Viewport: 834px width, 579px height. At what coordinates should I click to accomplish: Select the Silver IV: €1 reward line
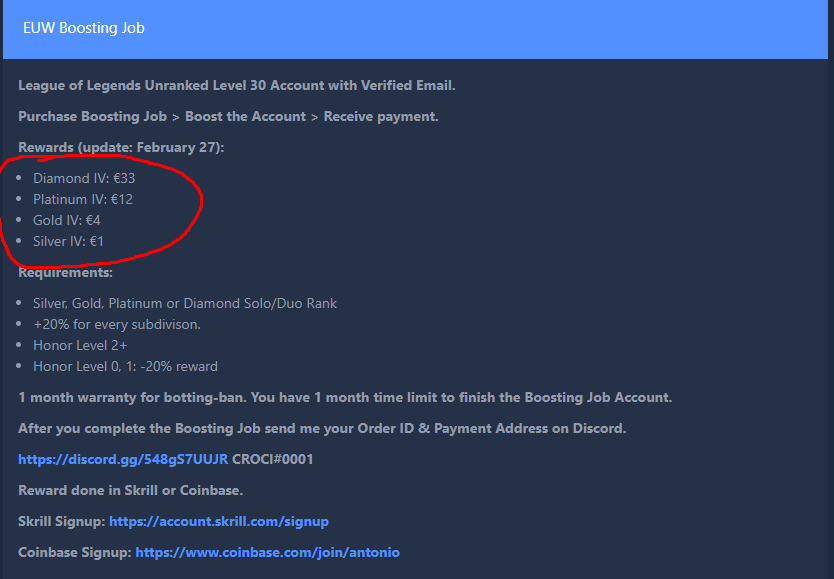[68, 241]
